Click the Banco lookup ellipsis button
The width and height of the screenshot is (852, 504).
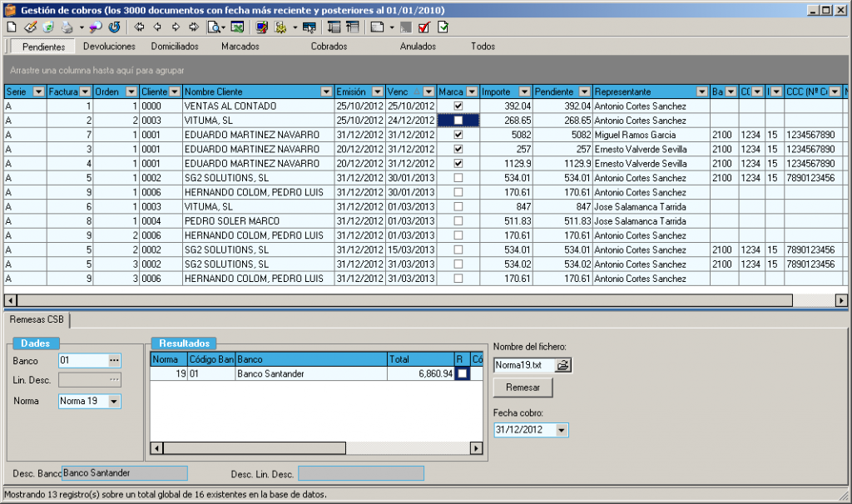(x=115, y=360)
